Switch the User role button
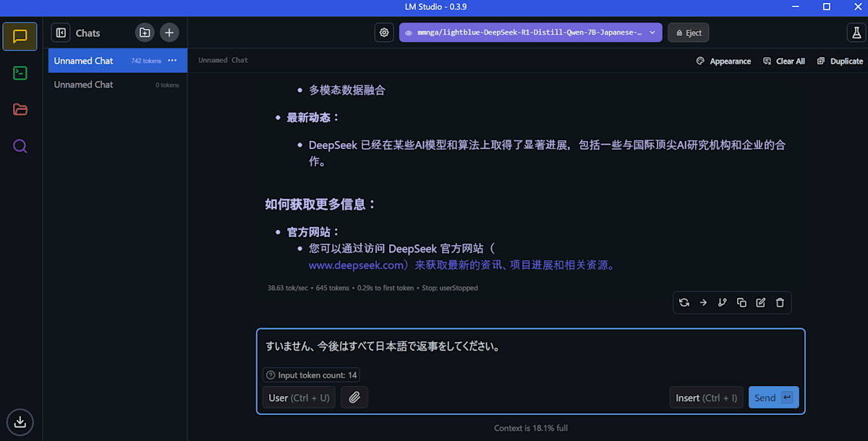 point(299,398)
